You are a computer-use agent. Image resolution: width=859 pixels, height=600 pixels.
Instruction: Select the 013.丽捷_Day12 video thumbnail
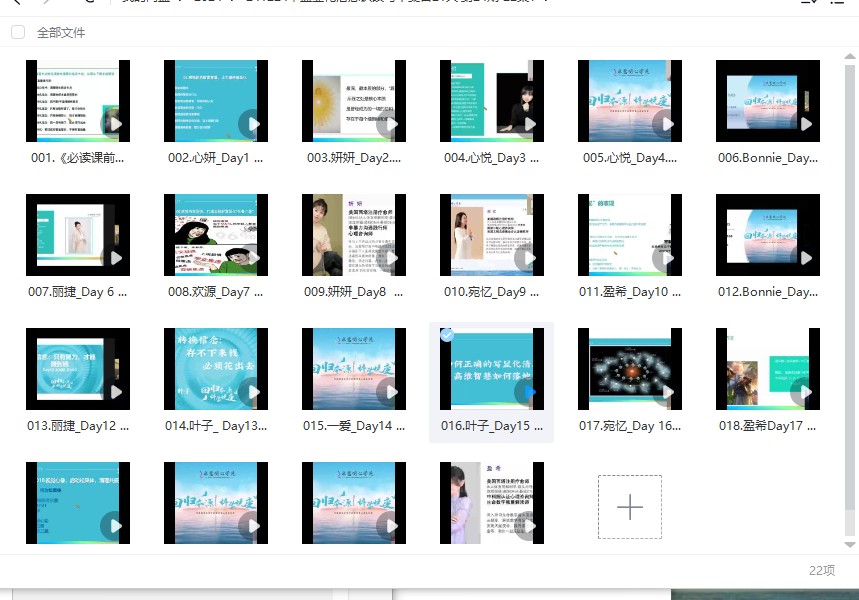(x=77, y=369)
